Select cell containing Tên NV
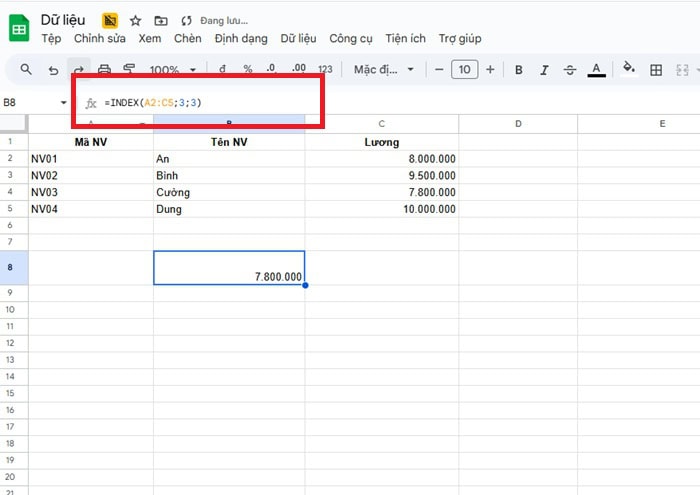The width and height of the screenshot is (700, 495). pyautogui.click(x=229, y=142)
